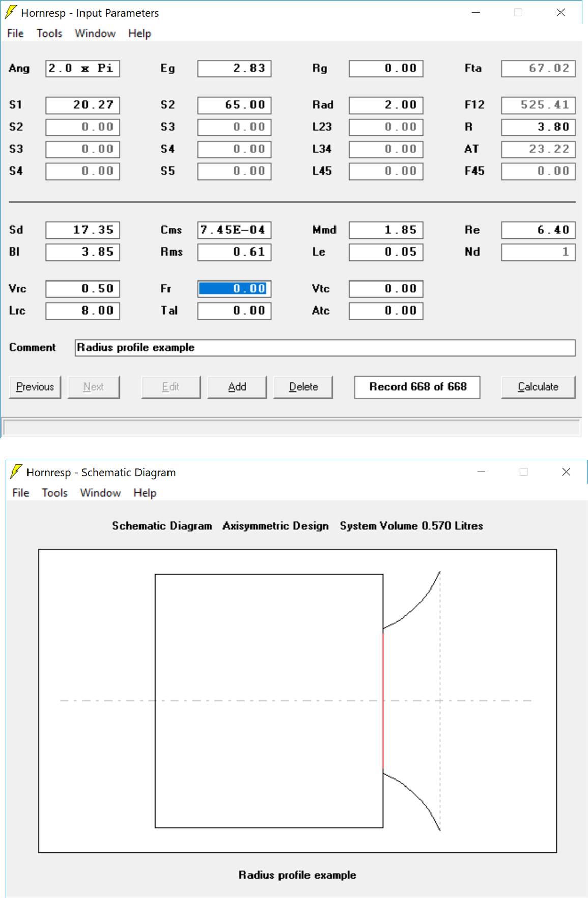Click the Hornresp lightning icon in Schematic Diagram title bar
588x898 pixels.
[16, 472]
